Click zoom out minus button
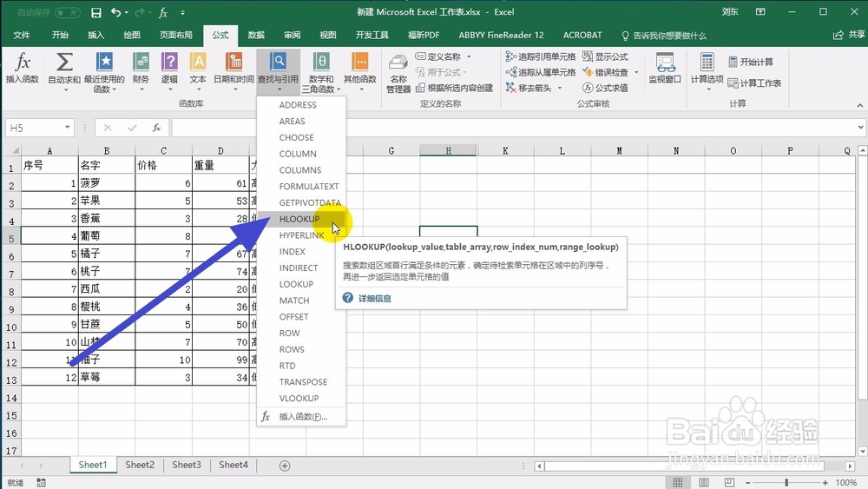 [x=748, y=482]
